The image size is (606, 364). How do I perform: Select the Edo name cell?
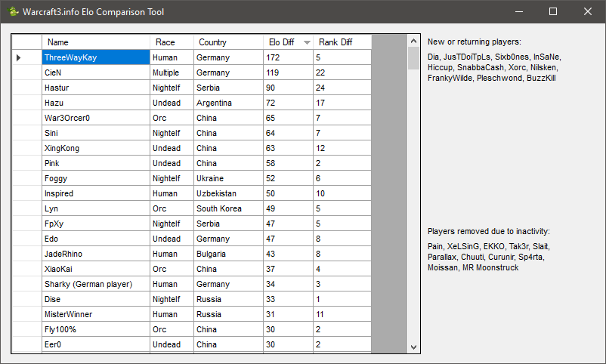click(x=96, y=239)
